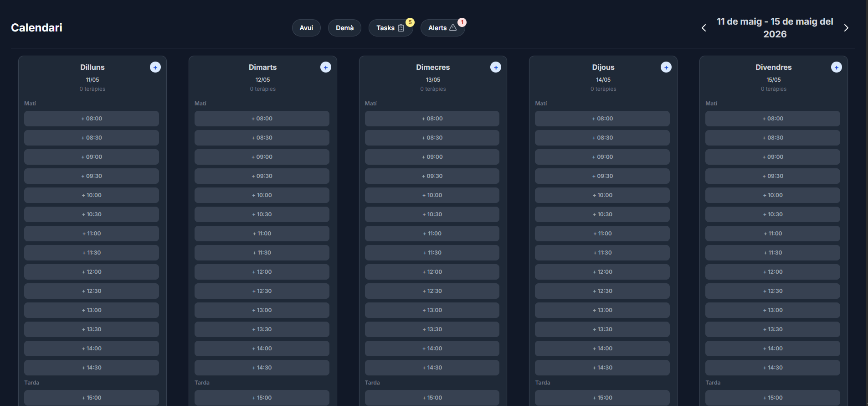
Task: Select the Demà button
Action: tap(344, 28)
